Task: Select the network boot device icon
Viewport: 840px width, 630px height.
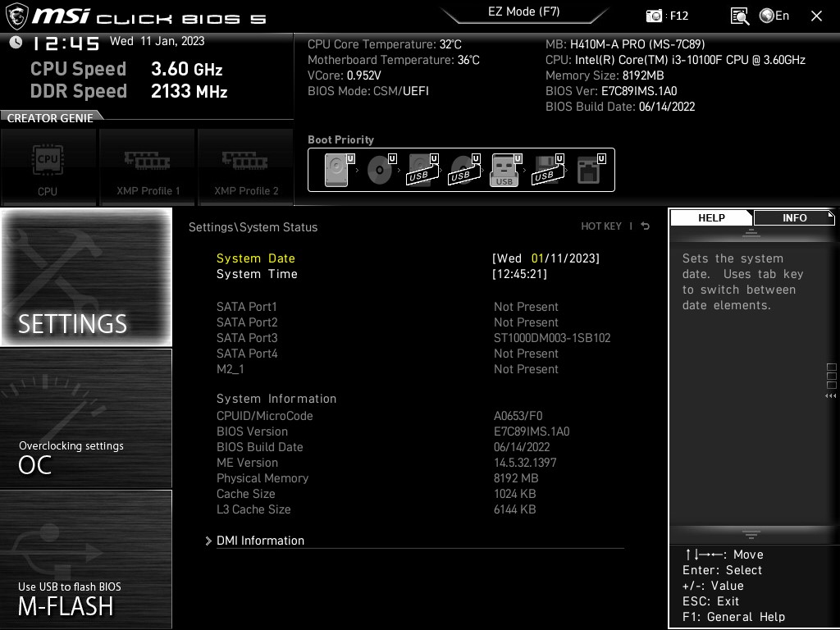Action: tap(591, 170)
